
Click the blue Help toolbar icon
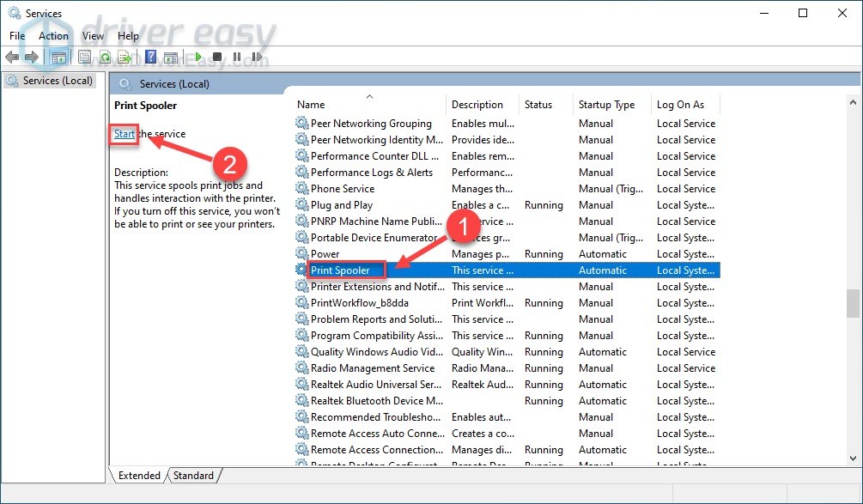[x=151, y=58]
